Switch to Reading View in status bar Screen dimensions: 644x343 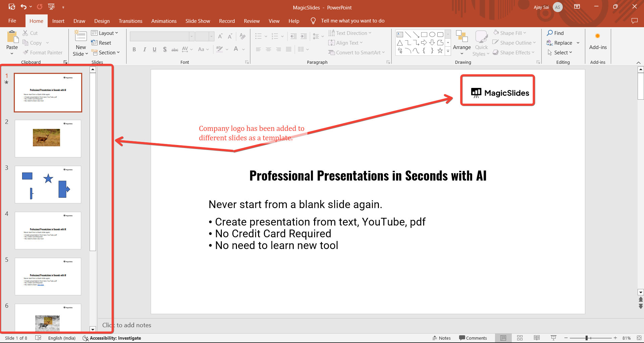tap(537, 338)
